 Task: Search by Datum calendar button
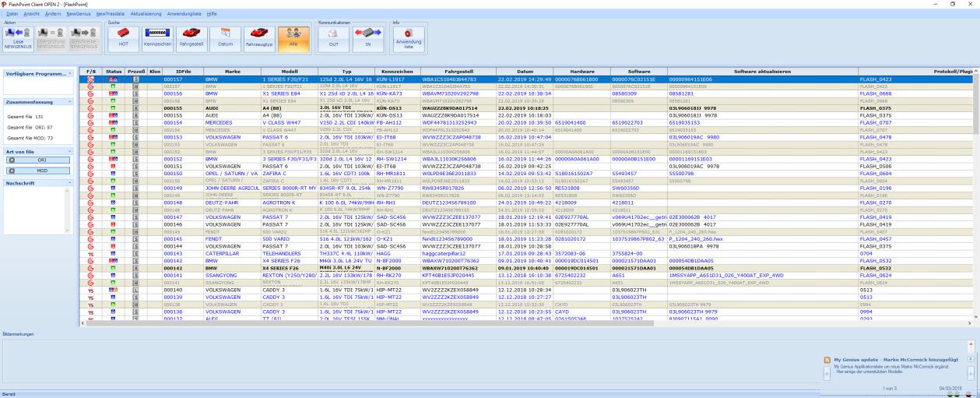(226, 37)
